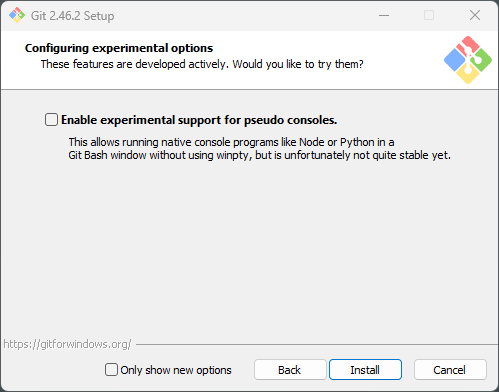499x392 pixels.
Task: Cancel the Git setup wizard
Action: coord(450,370)
